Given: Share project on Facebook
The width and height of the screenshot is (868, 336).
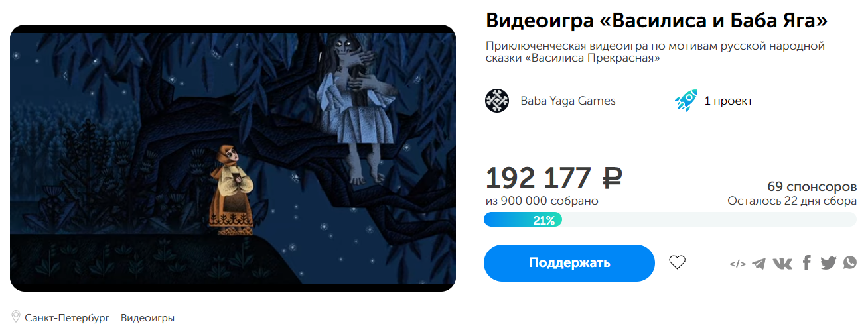Looking at the screenshot, I should point(806,263).
